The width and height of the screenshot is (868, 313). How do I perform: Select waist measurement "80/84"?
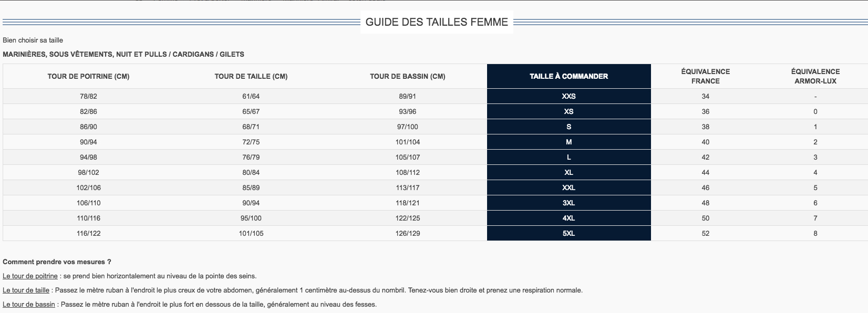tap(251, 172)
